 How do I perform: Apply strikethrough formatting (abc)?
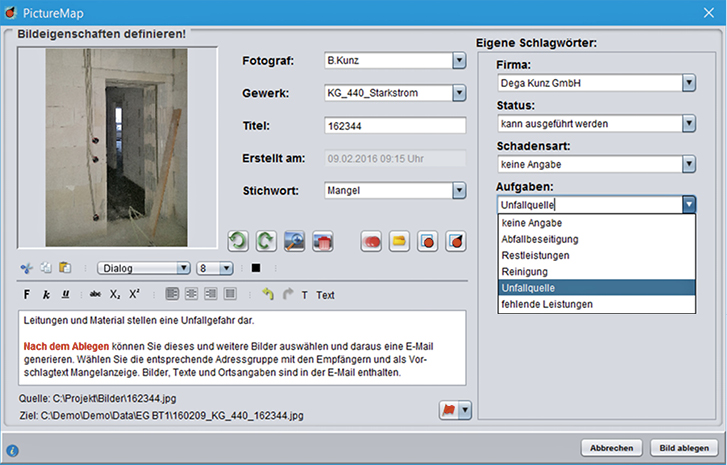click(95, 294)
